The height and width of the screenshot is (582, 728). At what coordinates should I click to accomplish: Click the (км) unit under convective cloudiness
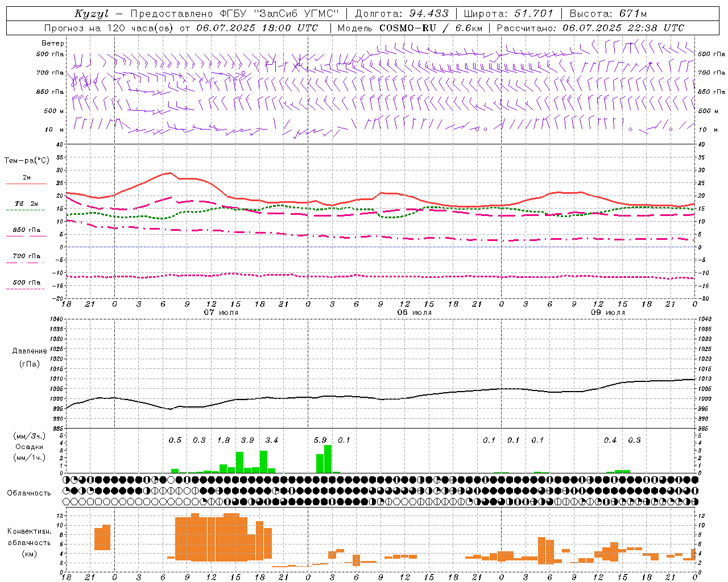click(x=29, y=554)
